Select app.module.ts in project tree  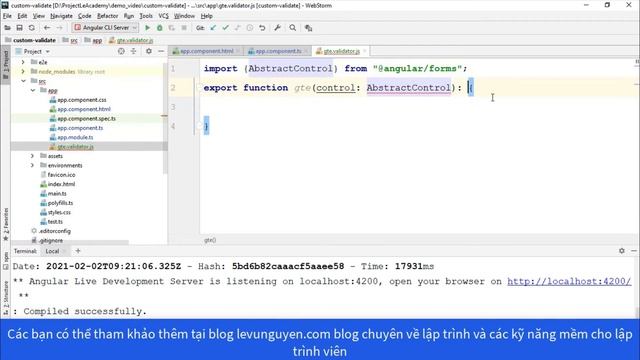pos(75,137)
